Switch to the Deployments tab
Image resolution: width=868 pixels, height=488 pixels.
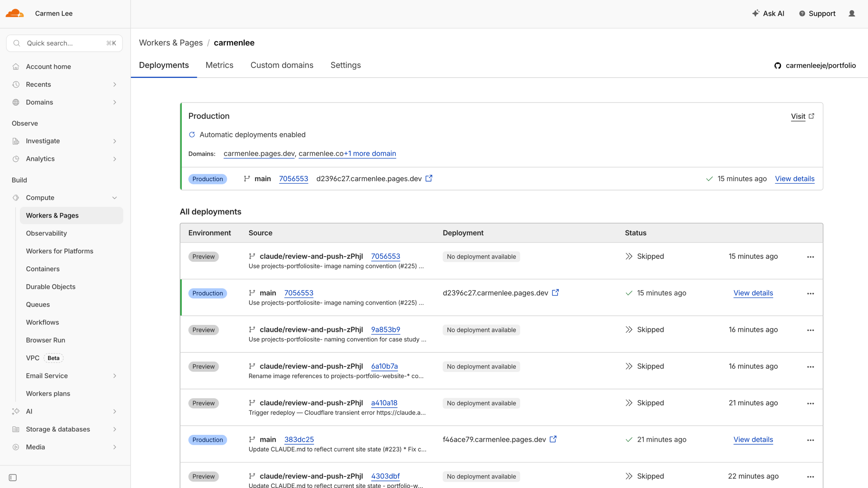point(164,65)
